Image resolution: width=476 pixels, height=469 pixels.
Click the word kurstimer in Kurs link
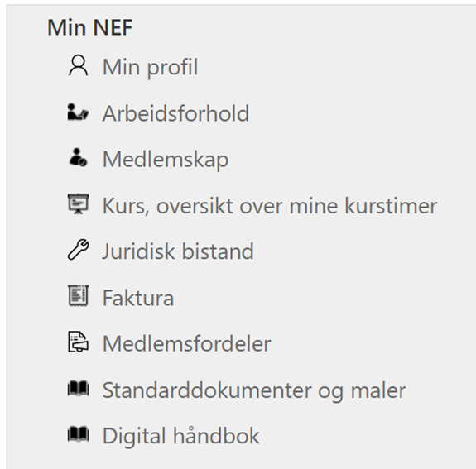pos(391,206)
